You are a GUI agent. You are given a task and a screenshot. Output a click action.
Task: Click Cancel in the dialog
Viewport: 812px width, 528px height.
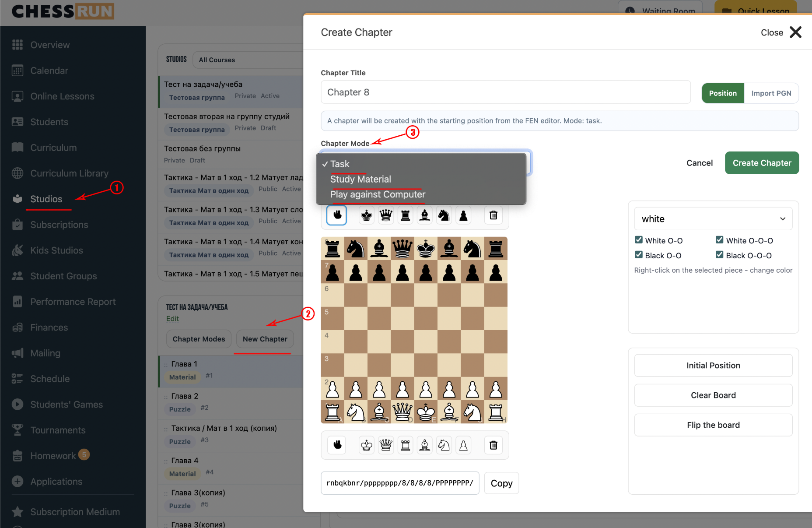point(699,163)
